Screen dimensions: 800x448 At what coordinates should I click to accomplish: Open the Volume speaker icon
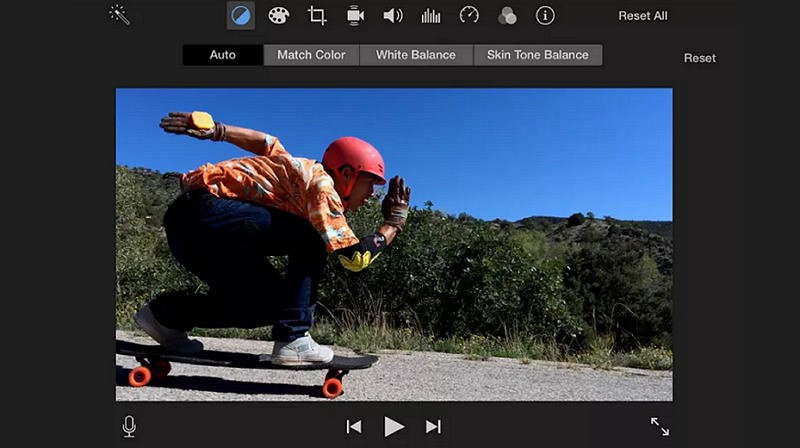[x=393, y=15]
